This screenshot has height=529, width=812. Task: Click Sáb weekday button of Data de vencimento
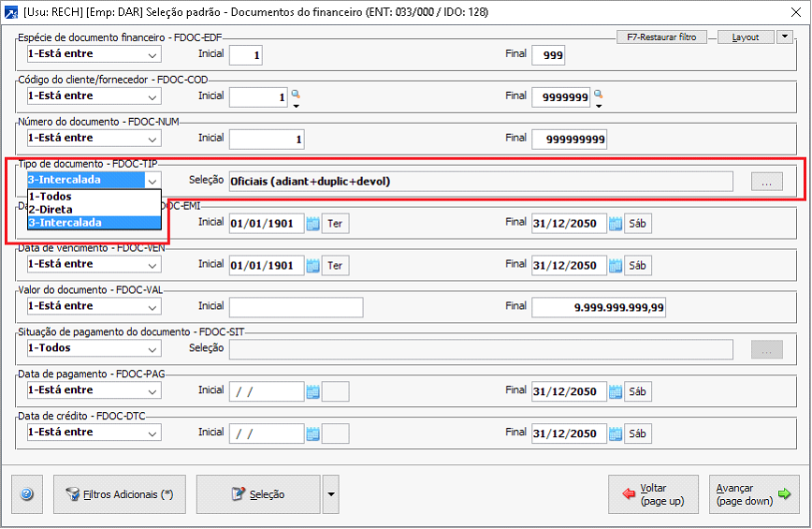(x=637, y=266)
